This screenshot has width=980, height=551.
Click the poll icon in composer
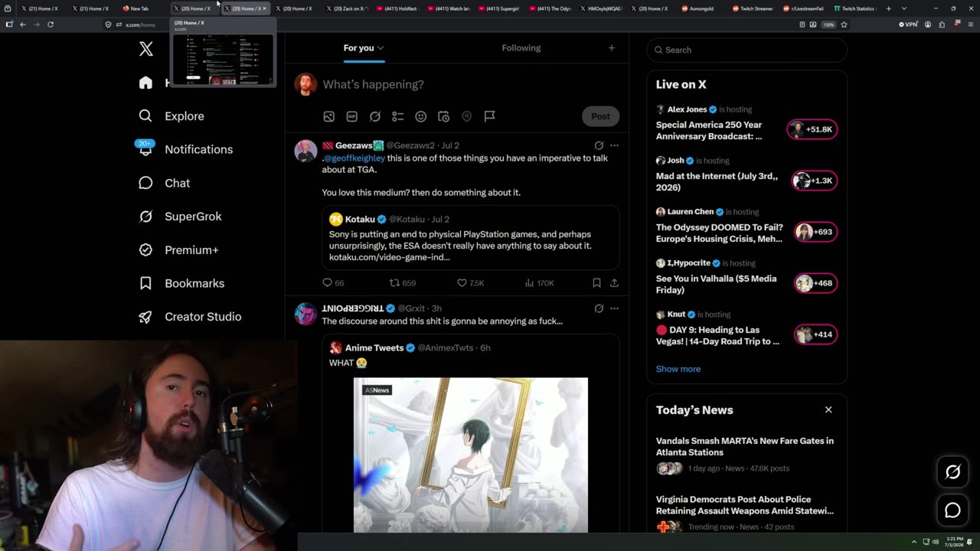(x=397, y=116)
